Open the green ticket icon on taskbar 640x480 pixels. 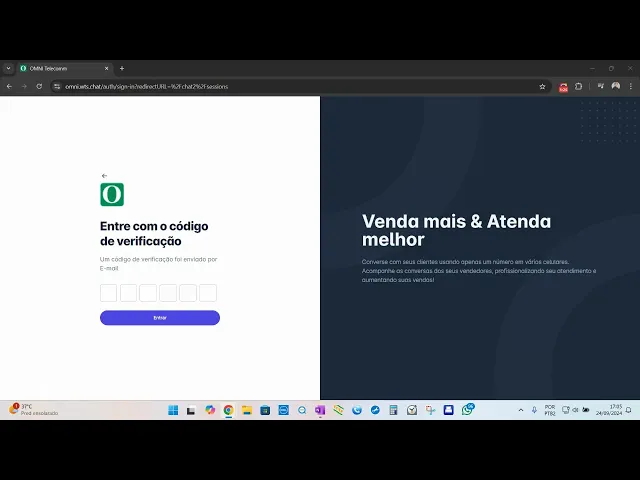click(x=338, y=410)
